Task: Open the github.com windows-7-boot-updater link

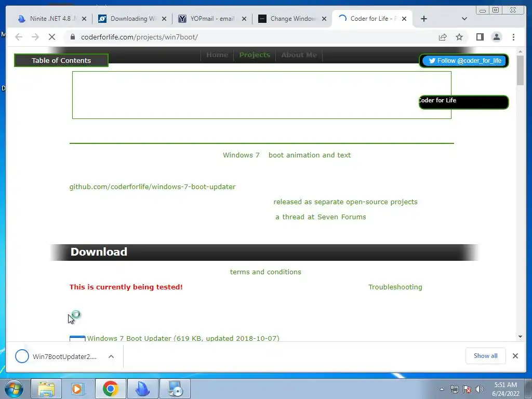Action: (x=152, y=187)
